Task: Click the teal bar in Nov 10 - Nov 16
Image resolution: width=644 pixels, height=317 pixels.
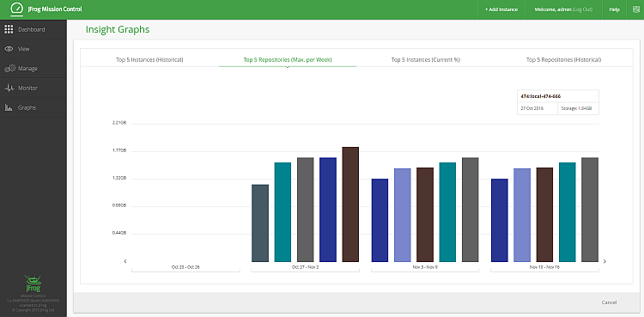Action: click(568, 212)
